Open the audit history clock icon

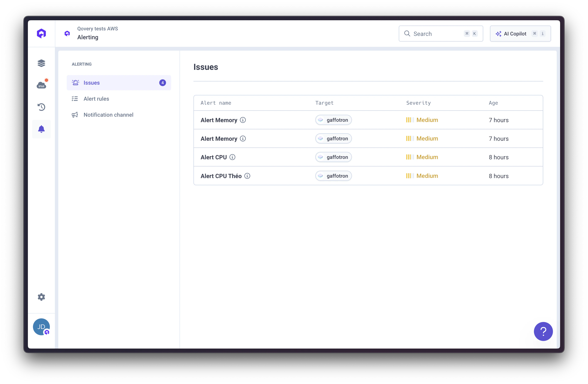click(x=41, y=107)
